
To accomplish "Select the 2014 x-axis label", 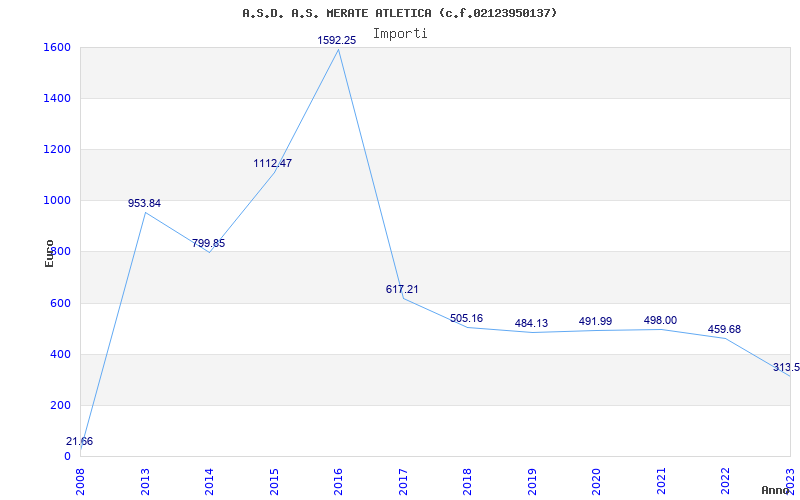I will pyautogui.click(x=210, y=481).
